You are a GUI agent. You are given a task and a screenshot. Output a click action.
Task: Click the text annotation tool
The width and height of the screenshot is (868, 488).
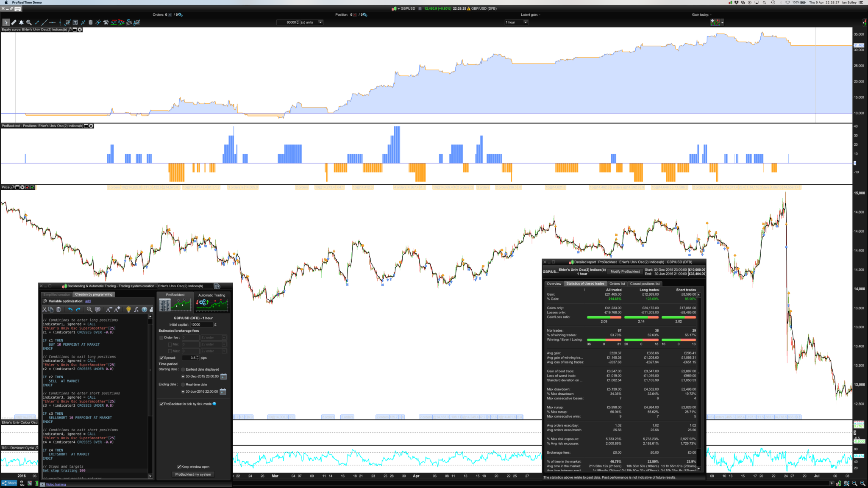coord(75,22)
